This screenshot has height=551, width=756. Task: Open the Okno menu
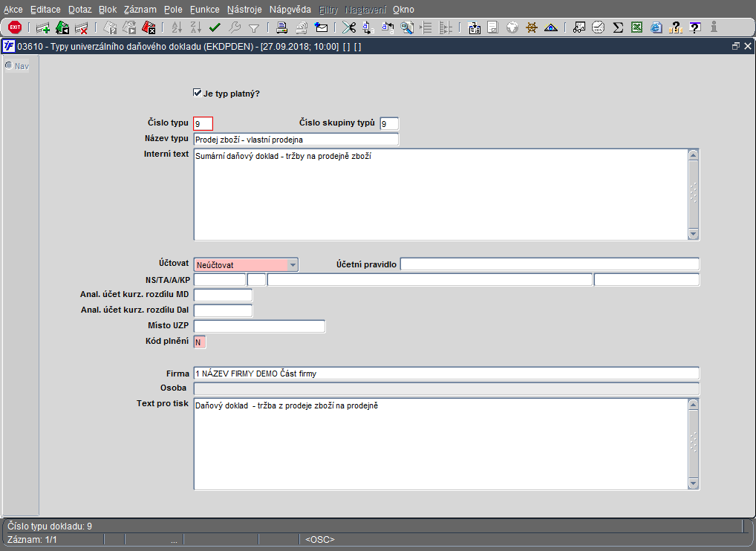[x=403, y=10]
